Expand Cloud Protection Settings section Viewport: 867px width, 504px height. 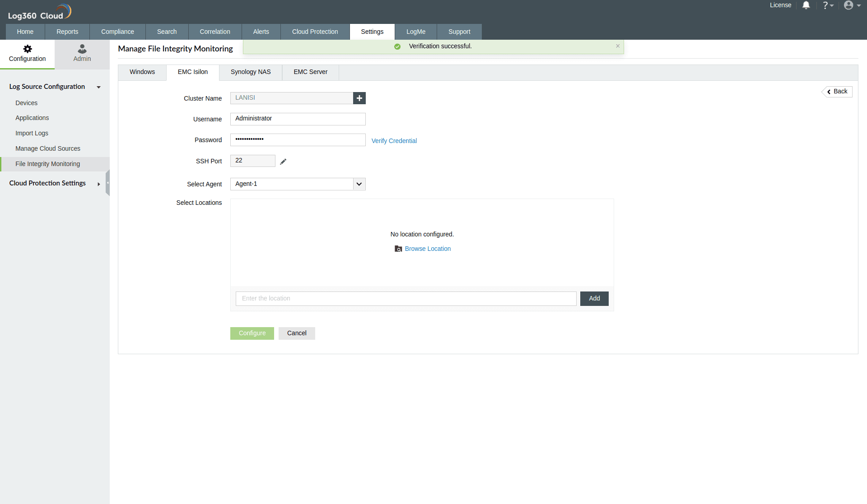click(98, 184)
